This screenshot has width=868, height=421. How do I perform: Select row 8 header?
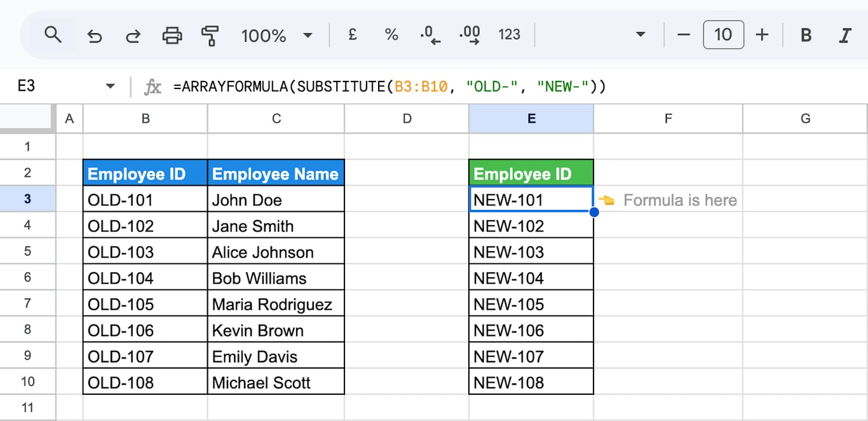pos(28,329)
